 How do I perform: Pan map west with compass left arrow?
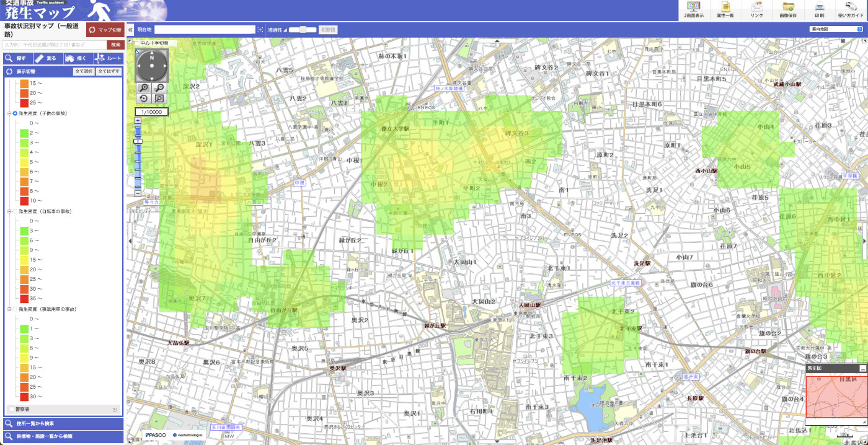click(139, 66)
